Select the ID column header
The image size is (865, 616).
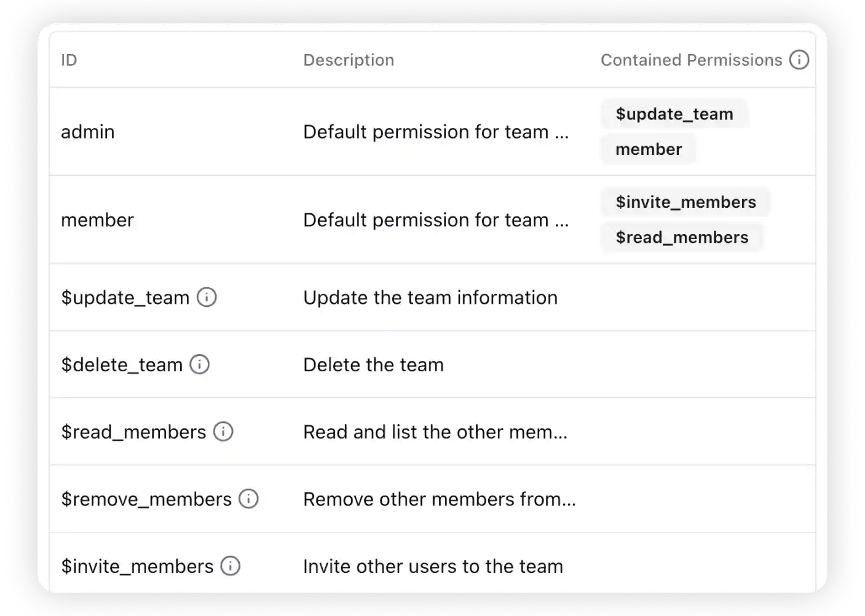pos(69,60)
